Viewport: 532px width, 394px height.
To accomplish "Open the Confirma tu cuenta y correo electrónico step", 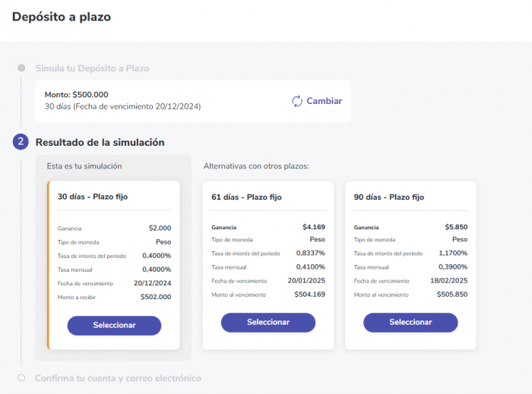I will pos(118,378).
